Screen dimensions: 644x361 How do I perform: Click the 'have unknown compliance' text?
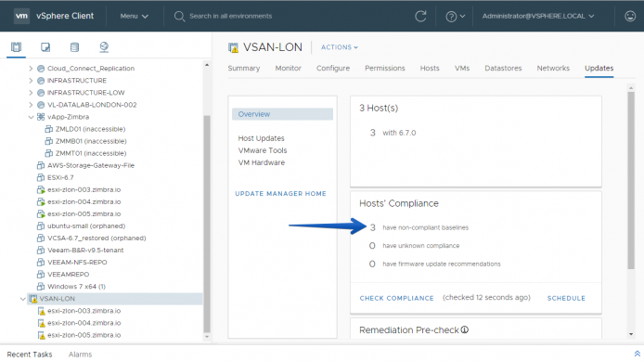pyautogui.click(x=421, y=246)
